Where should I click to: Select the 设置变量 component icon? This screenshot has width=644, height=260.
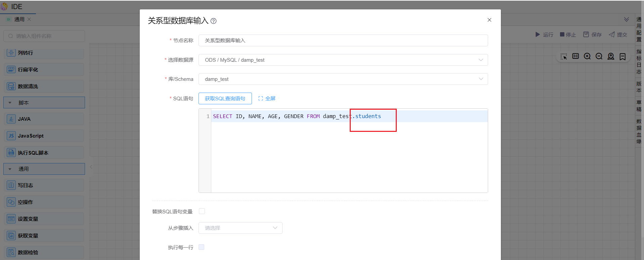[x=11, y=219]
